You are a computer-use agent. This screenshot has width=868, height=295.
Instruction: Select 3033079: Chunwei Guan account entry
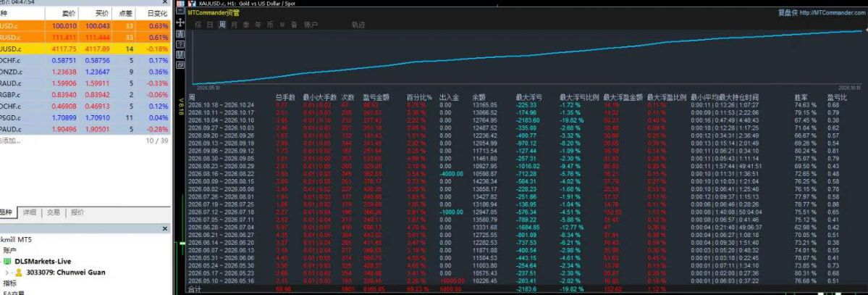click(x=65, y=273)
